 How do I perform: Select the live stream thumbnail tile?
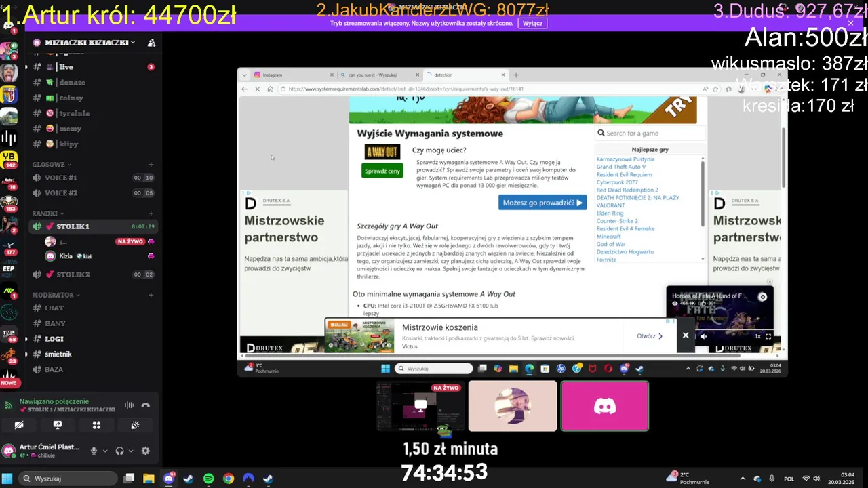[421, 406]
